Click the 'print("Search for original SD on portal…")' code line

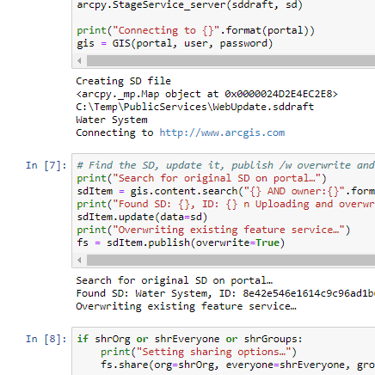pyautogui.click(x=201, y=178)
